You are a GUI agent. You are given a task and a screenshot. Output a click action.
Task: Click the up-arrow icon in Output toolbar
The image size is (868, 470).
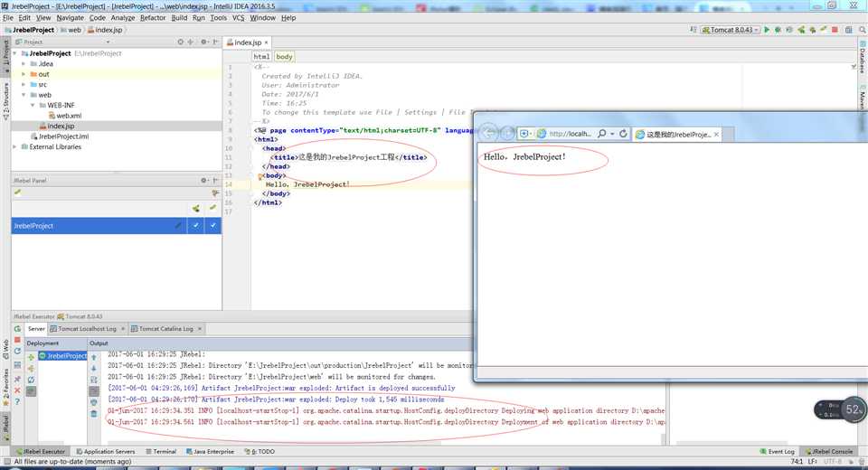[93, 357]
